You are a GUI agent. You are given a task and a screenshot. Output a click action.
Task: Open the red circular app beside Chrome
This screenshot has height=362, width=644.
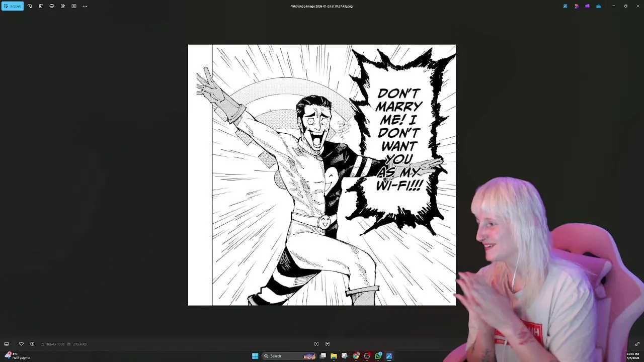367,356
